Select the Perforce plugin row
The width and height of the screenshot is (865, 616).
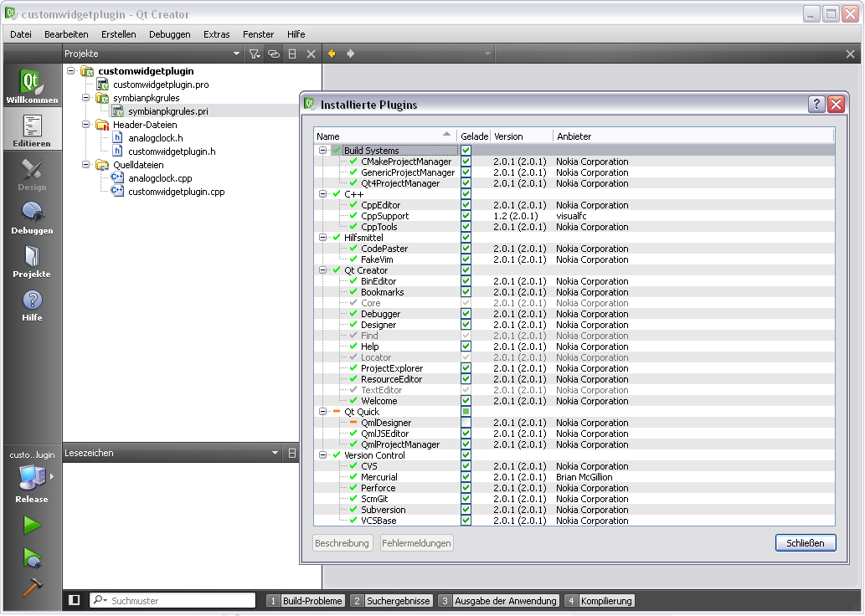(574, 488)
